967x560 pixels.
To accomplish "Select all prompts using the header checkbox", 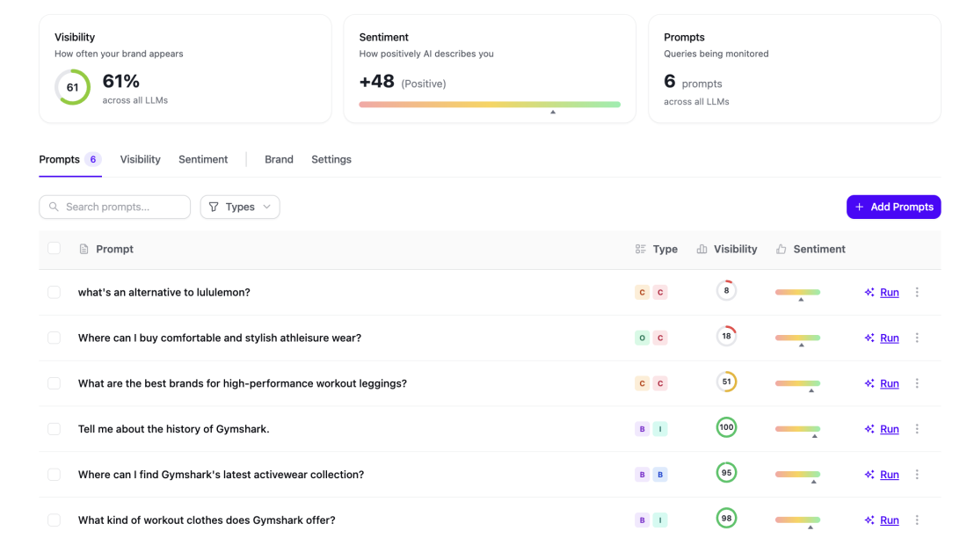I will click(54, 248).
